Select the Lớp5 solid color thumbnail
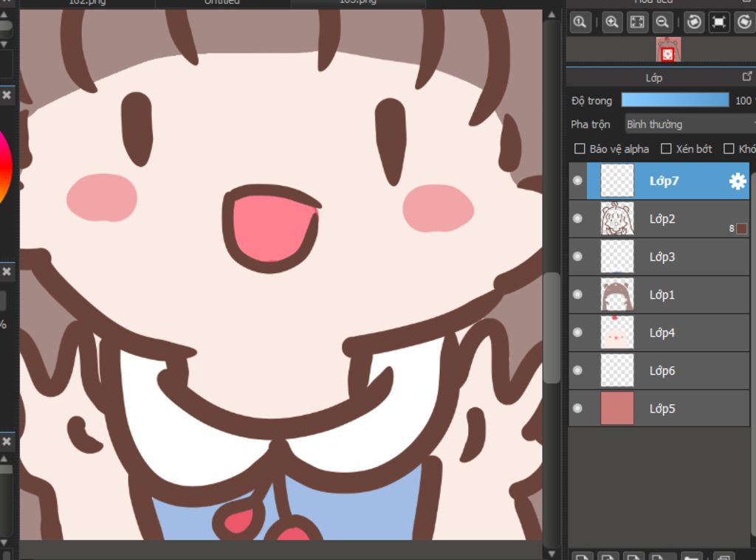This screenshot has width=756, height=560. click(617, 408)
